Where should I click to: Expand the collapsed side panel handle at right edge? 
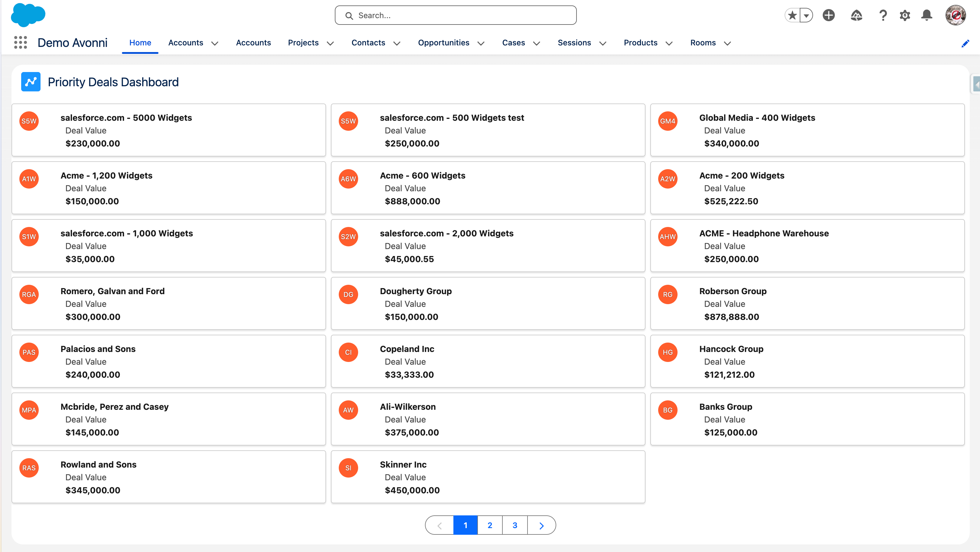coord(976,84)
